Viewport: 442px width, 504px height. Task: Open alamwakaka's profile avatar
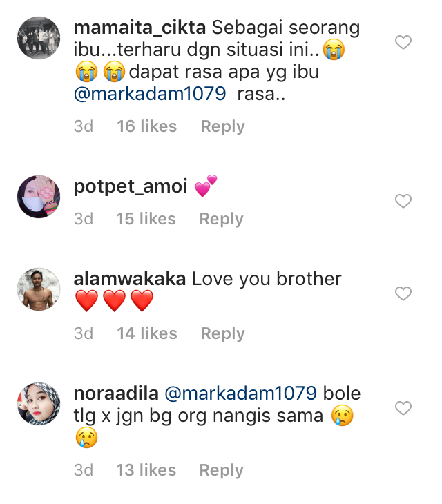(39, 289)
